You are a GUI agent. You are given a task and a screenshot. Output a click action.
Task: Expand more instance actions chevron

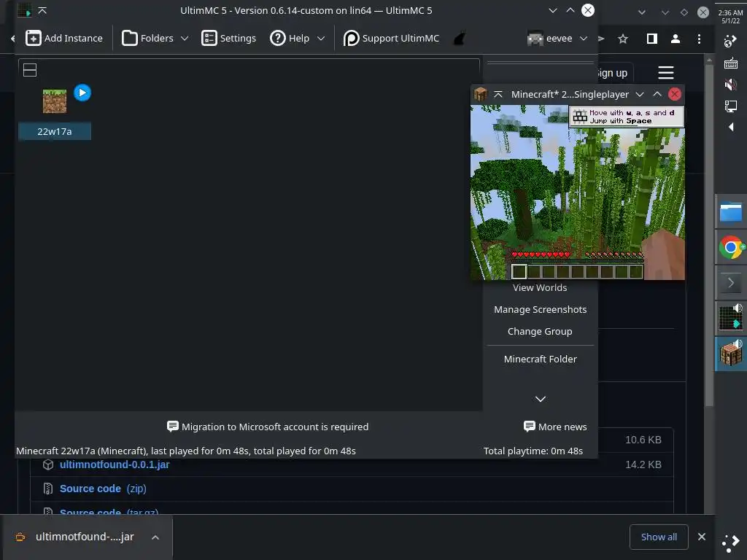(541, 399)
